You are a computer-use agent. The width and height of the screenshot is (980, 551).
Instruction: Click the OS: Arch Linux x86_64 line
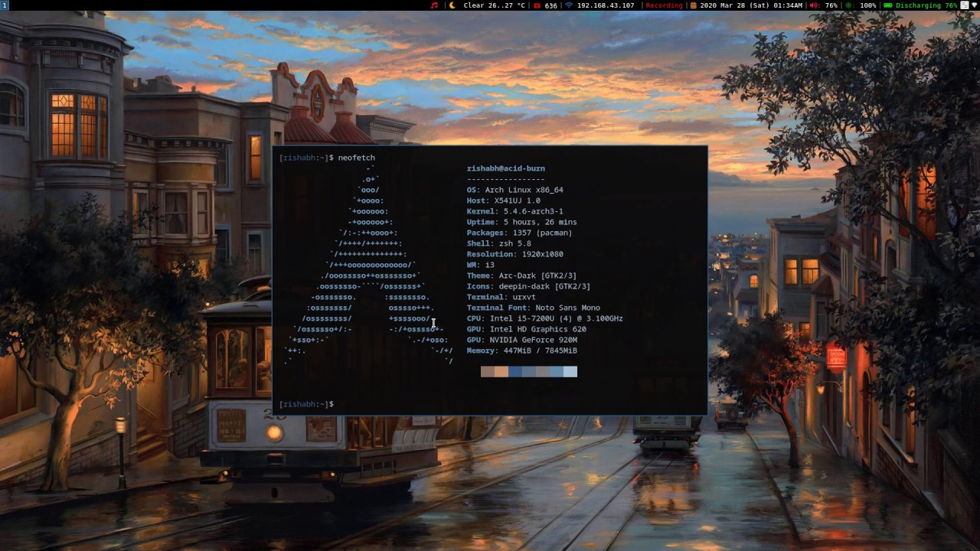515,190
